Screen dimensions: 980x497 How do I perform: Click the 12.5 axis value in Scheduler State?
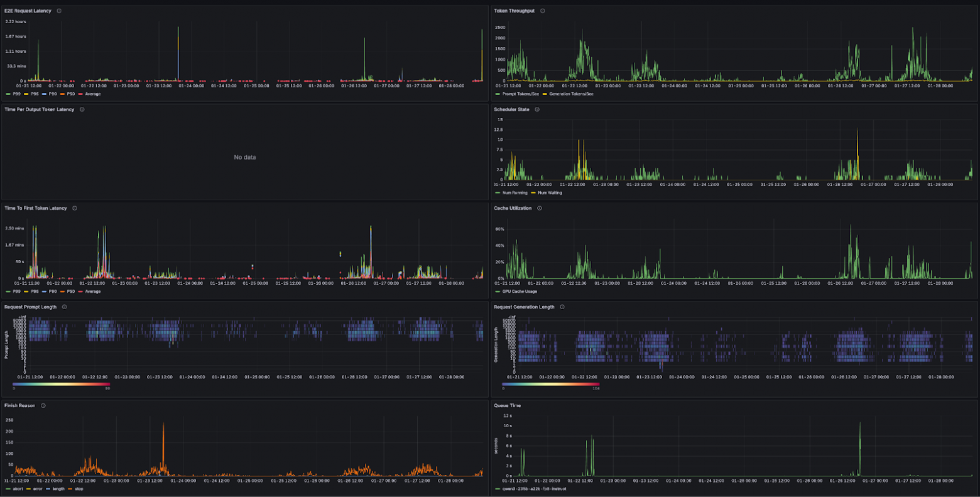(x=499, y=129)
